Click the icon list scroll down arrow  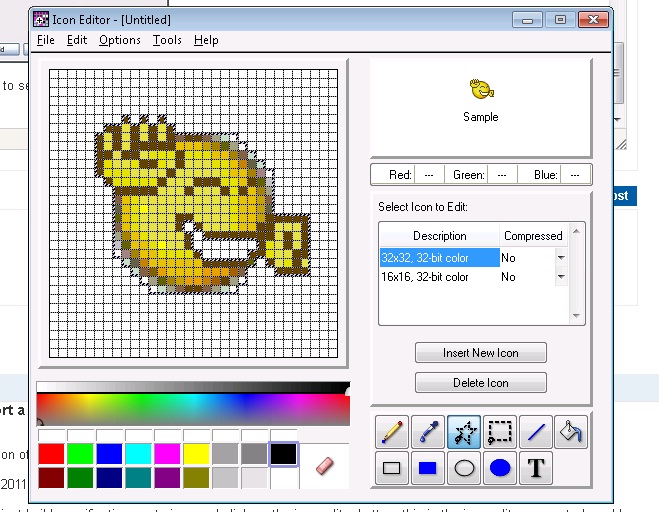point(576,316)
